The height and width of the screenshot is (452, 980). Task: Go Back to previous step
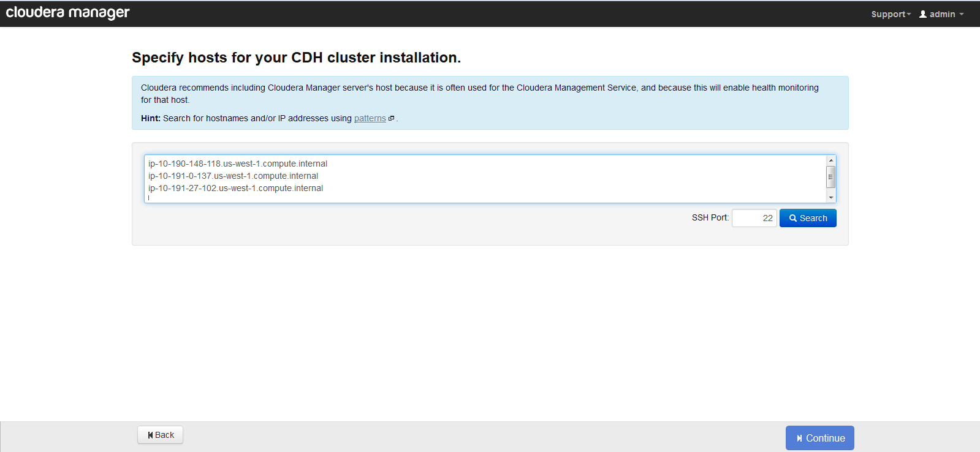click(161, 435)
